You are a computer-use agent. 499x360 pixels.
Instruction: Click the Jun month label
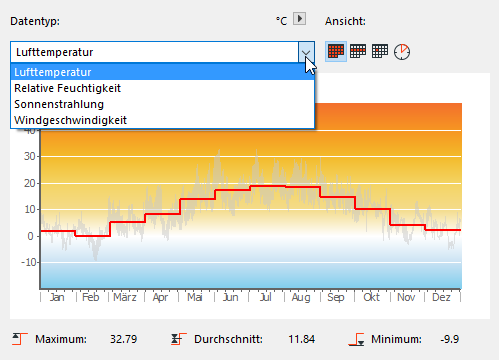pos(230,297)
